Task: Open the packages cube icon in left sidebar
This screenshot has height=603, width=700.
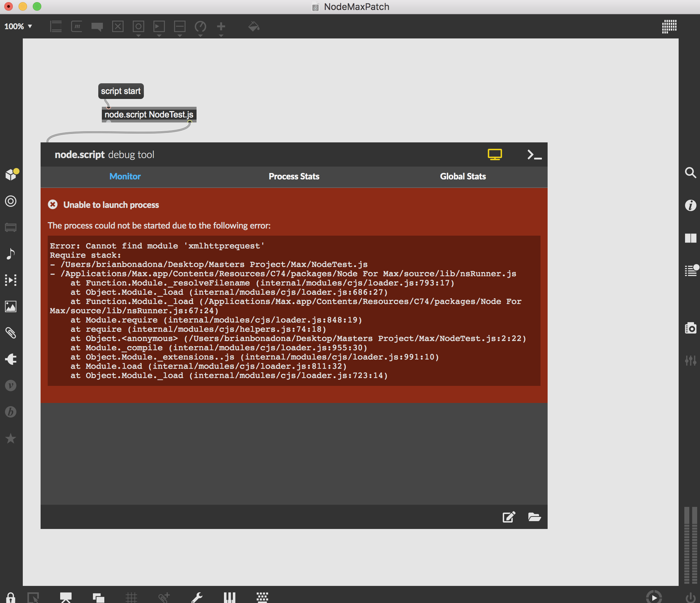Action: click(11, 174)
